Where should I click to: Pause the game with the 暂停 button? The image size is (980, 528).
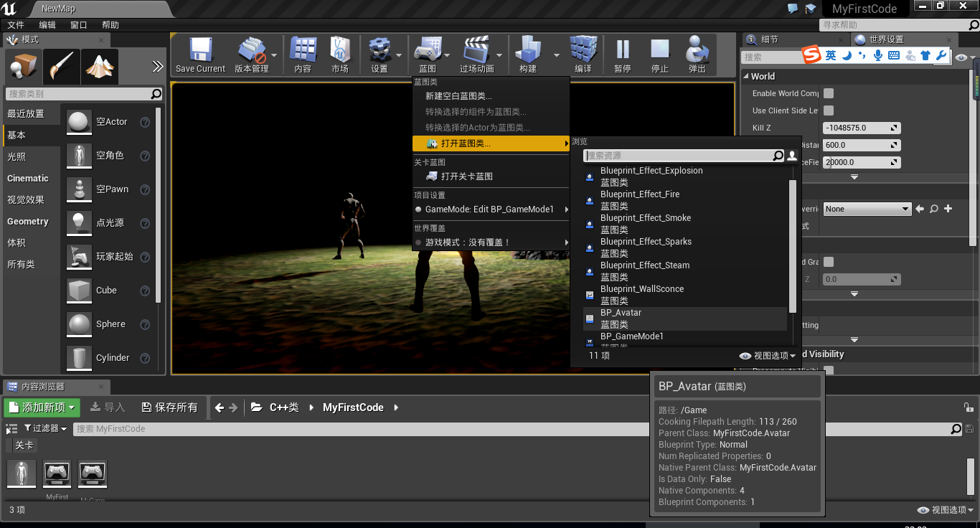tap(623, 50)
